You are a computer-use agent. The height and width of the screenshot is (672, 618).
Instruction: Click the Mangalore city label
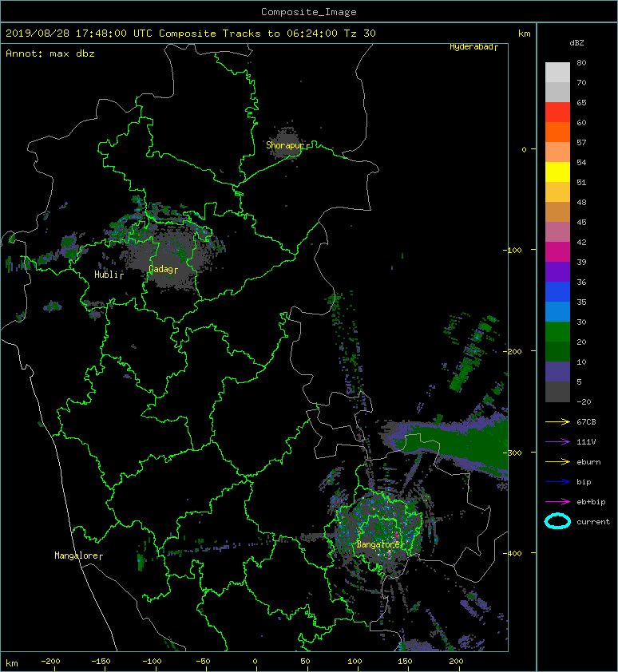[78, 555]
